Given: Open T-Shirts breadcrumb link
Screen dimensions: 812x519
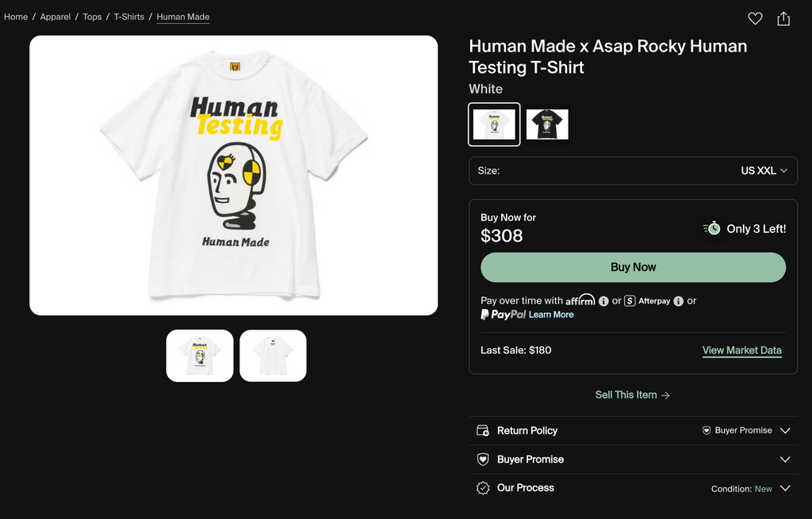Looking at the screenshot, I should pyautogui.click(x=128, y=17).
